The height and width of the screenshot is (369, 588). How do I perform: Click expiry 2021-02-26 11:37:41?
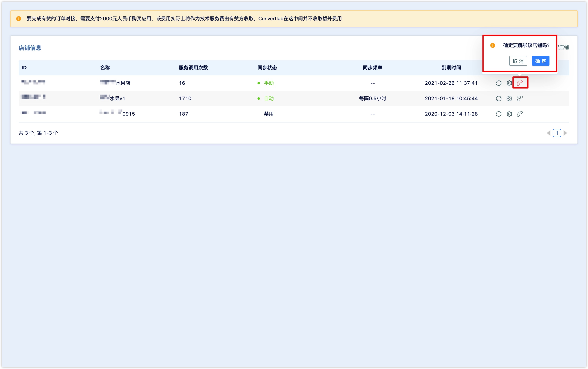coord(451,83)
